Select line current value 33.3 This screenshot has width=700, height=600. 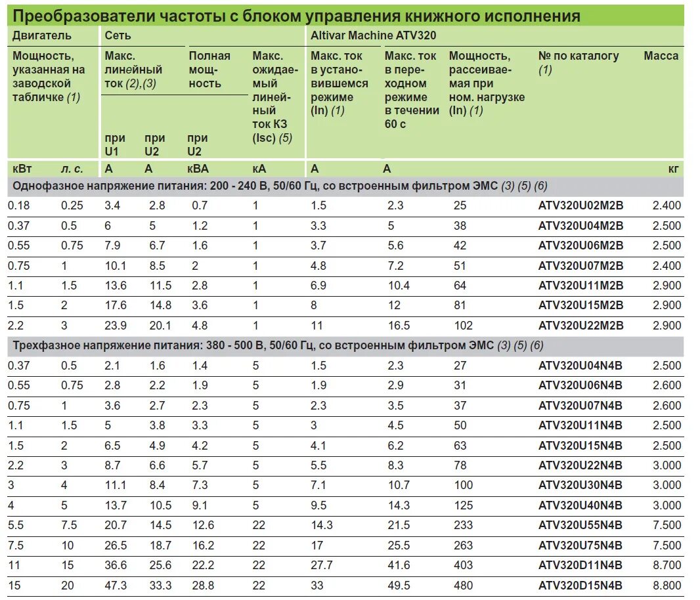tap(160, 586)
